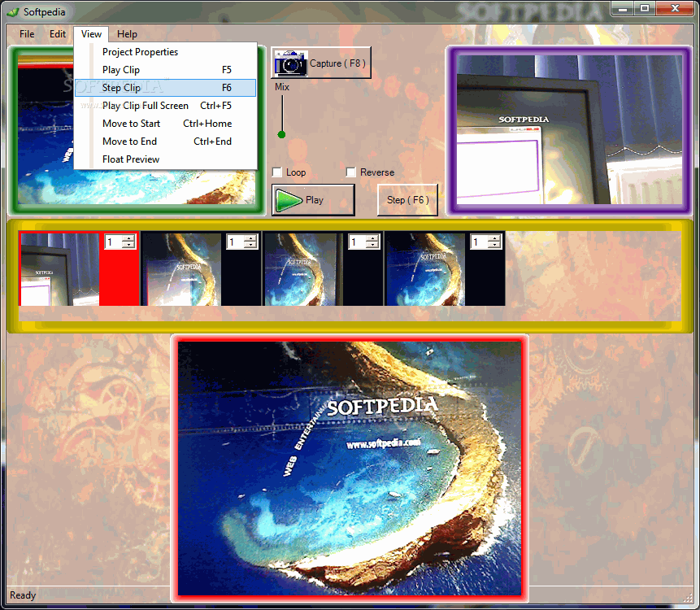
Task: Select Move to End menu entry
Action: [x=165, y=141]
